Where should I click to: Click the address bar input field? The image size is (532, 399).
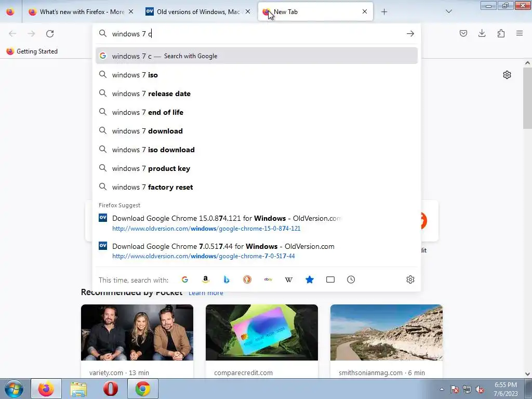[x=257, y=34]
